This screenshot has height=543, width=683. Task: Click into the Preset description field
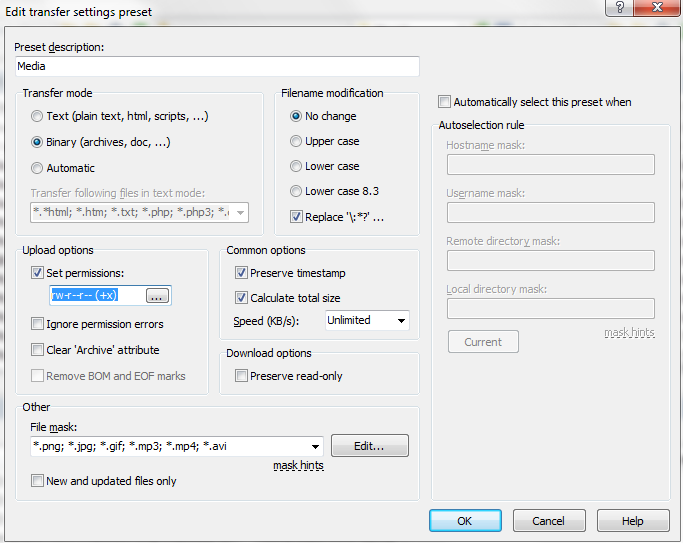point(216,66)
